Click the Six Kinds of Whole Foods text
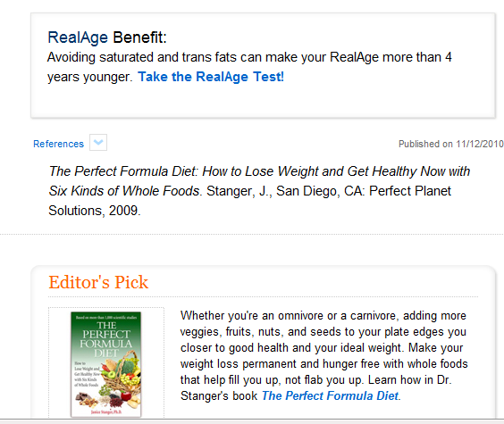The width and height of the screenshot is (504, 424). click(x=124, y=191)
